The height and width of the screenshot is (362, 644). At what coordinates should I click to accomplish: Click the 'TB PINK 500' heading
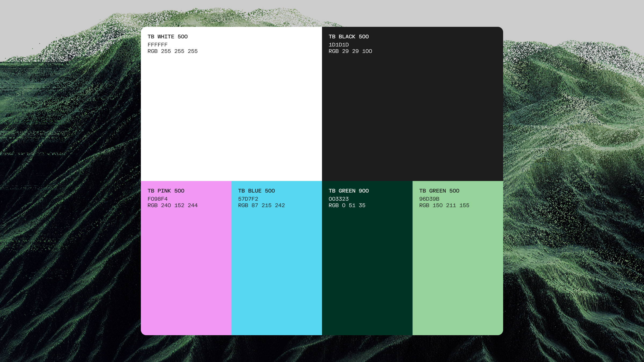pos(166,191)
